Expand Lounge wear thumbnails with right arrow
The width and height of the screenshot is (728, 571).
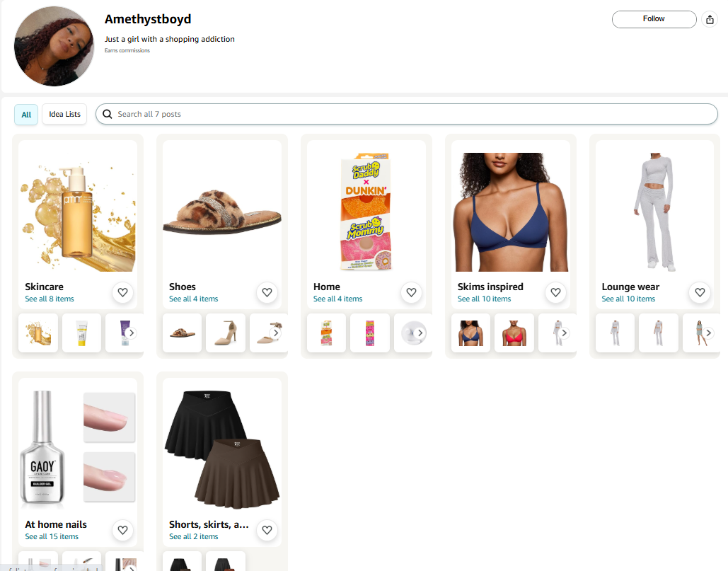pyautogui.click(x=708, y=333)
